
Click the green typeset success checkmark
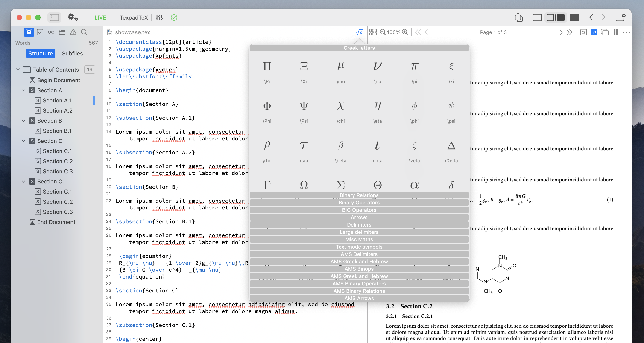click(174, 17)
